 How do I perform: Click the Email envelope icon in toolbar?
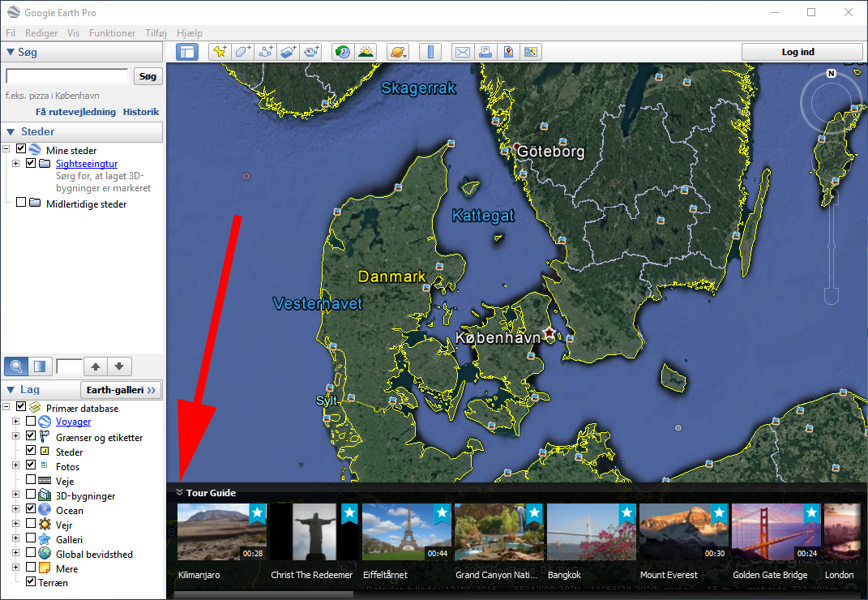pos(462,52)
